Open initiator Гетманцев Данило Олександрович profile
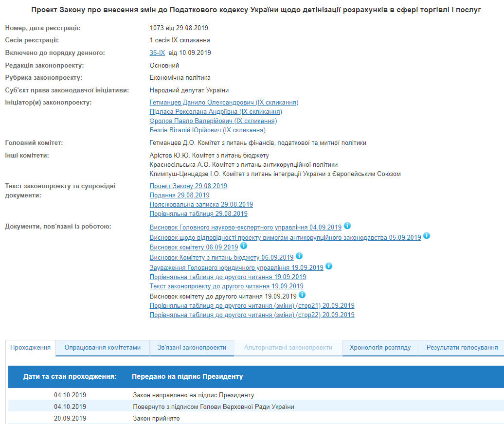The image size is (504, 424). point(224,103)
